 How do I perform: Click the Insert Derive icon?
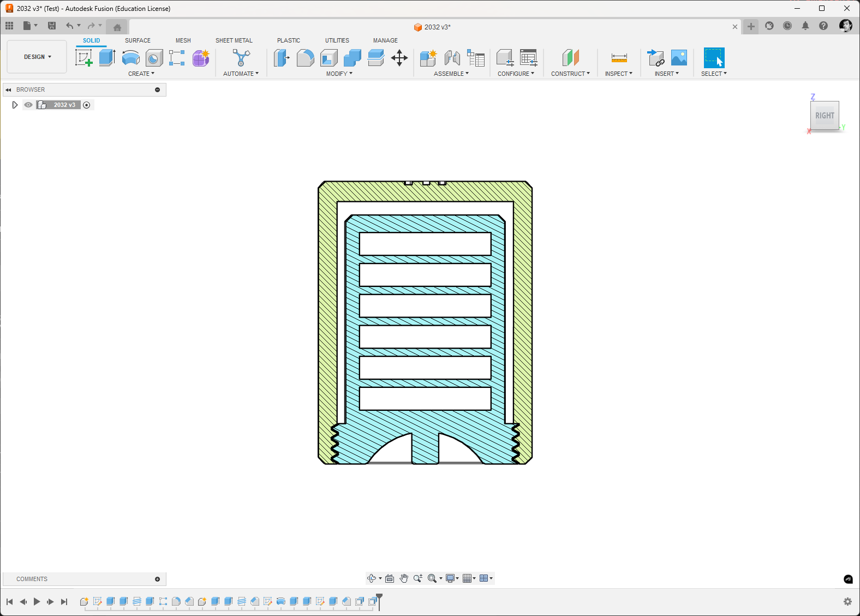pyautogui.click(x=655, y=58)
